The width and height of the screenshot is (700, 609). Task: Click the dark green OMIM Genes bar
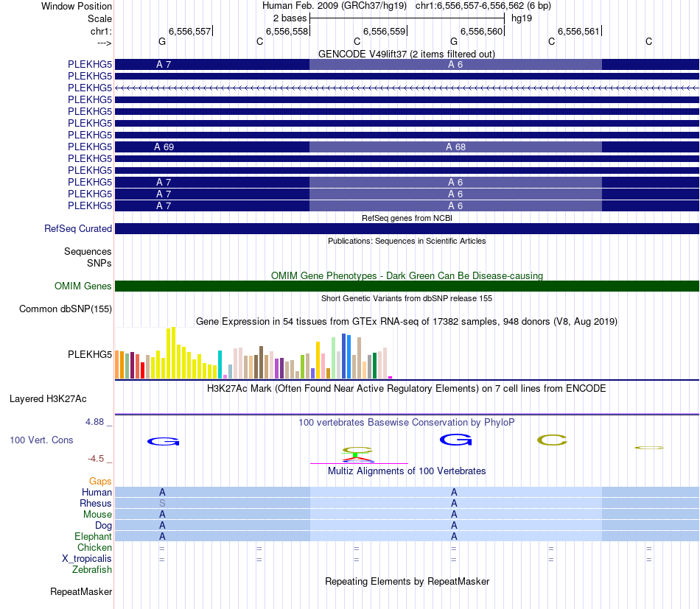click(407, 286)
